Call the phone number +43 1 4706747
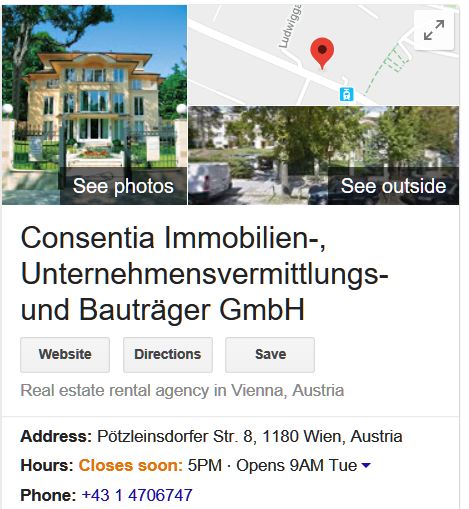 click(137, 495)
